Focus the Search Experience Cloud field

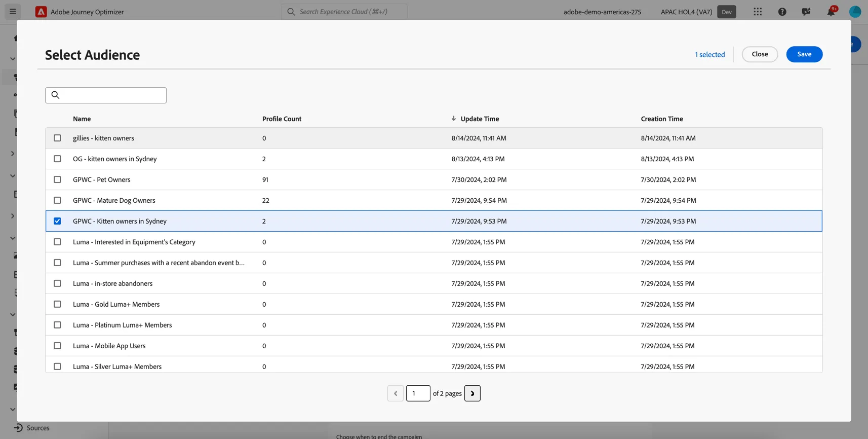click(344, 12)
